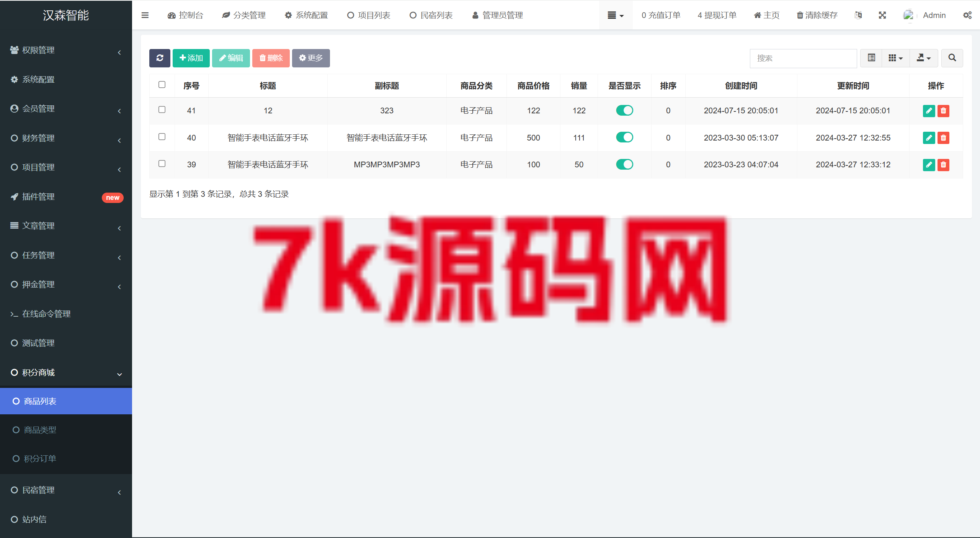
Task: Open 项目列表 in the top nav
Action: coord(369,15)
